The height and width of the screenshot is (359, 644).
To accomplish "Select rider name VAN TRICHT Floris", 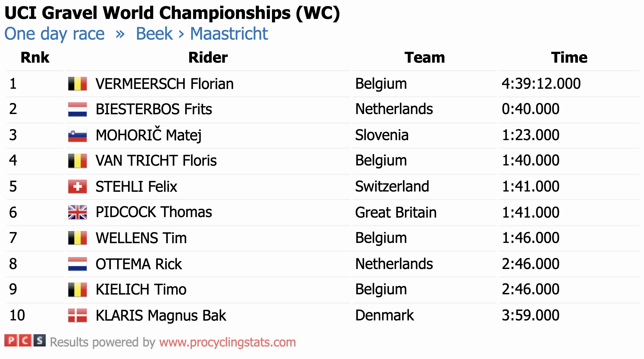I will (x=156, y=161).
